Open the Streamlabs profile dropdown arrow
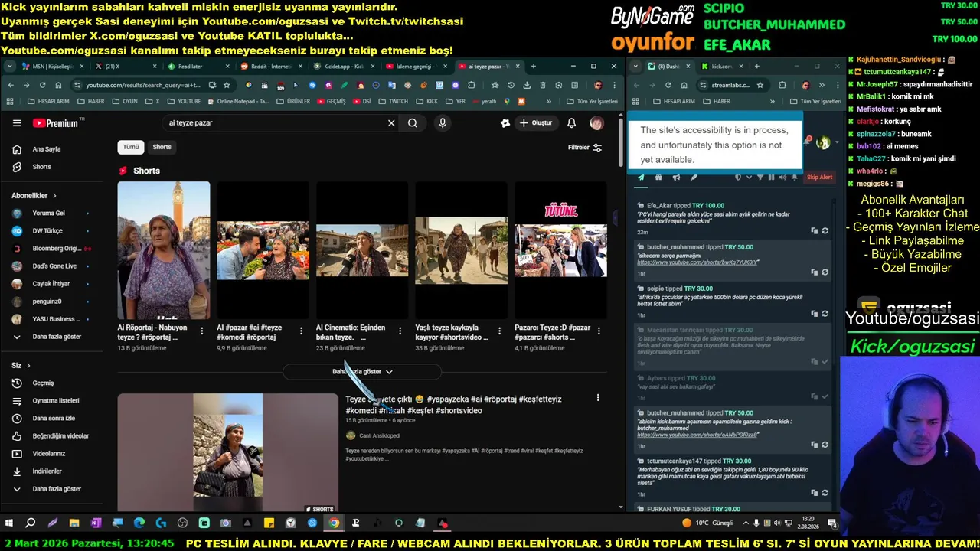980x551 pixels. coord(836,142)
